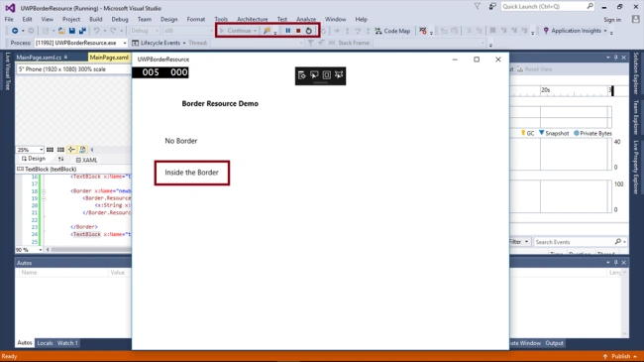Open the Window menu
Viewport: 644px width, 362px height.
pyautogui.click(x=335, y=19)
